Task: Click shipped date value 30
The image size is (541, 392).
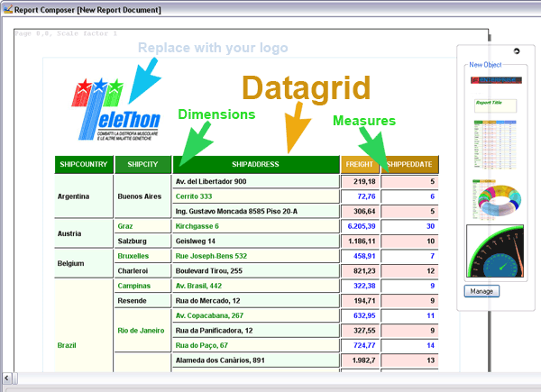Action: [x=409, y=226]
